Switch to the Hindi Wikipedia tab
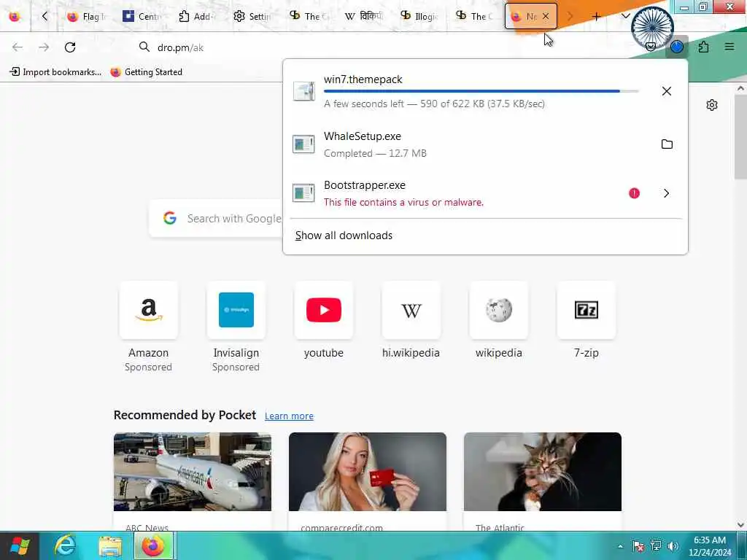 363,17
